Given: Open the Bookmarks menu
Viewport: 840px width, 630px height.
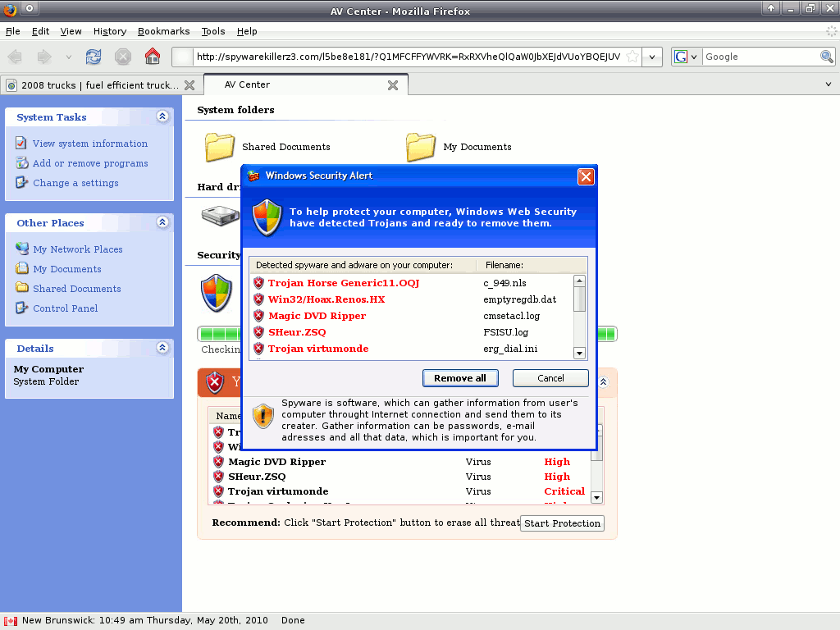Looking at the screenshot, I should pyautogui.click(x=164, y=31).
